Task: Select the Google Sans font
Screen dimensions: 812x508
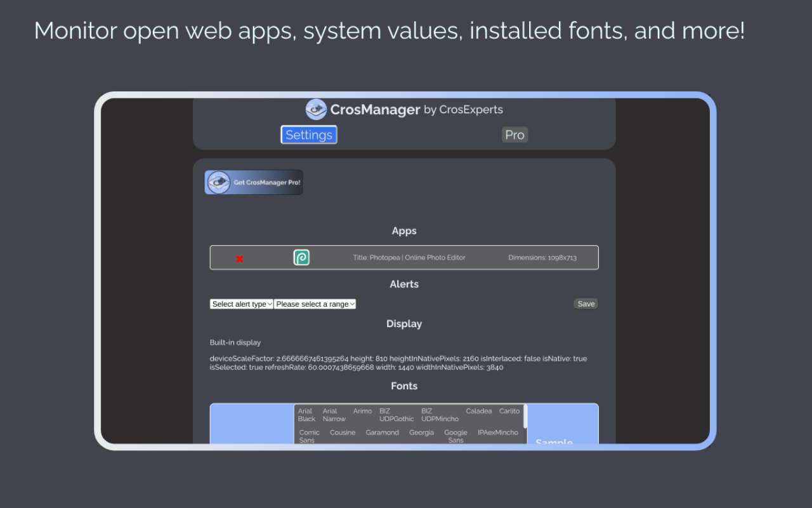Action: tap(455, 436)
